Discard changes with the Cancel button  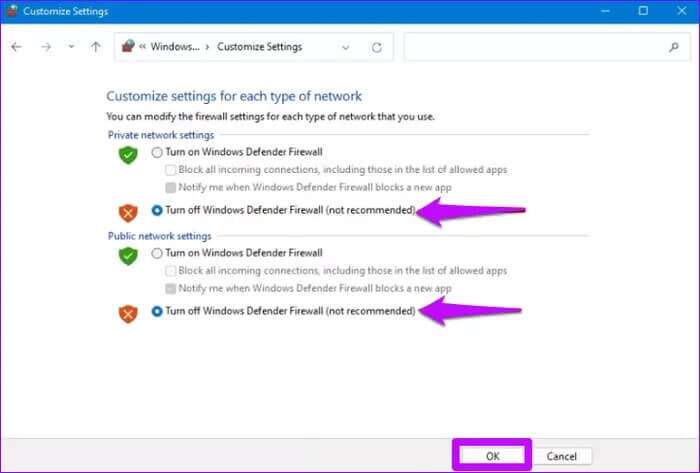coord(562,456)
